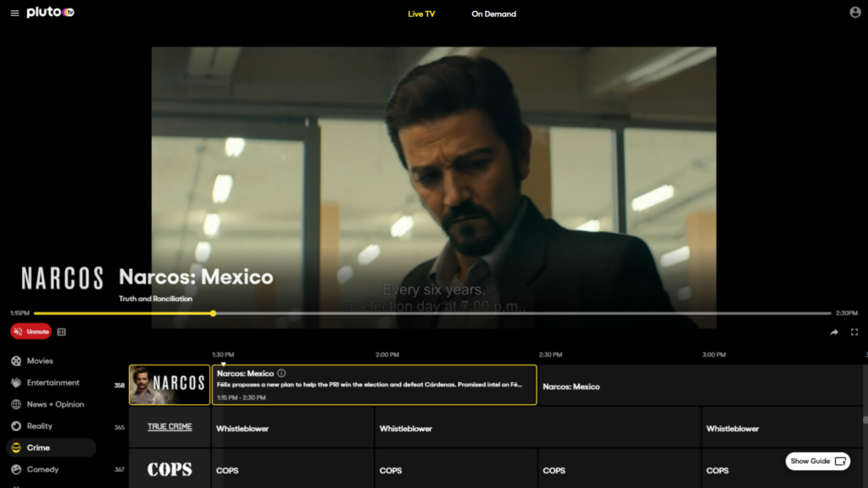
Task: Click the 1:30 PM guide time header
Action: point(223,355)
